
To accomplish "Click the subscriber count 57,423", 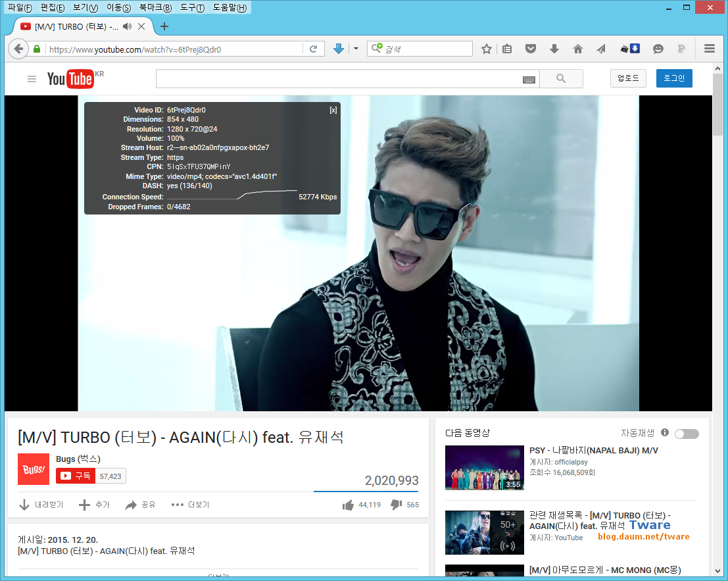I will click(110, 476).
